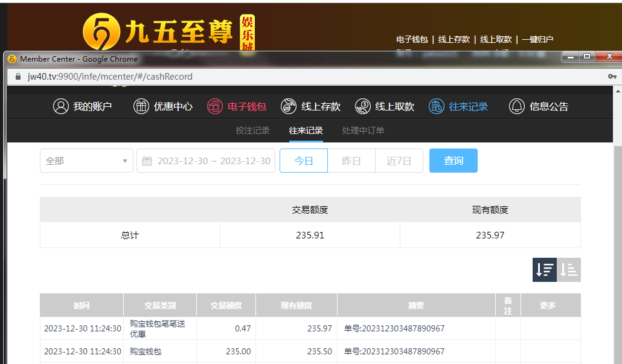Click 线上取款 link in background window
The width and height of the screenshot is (622, 364).
[x=496, y=39]
